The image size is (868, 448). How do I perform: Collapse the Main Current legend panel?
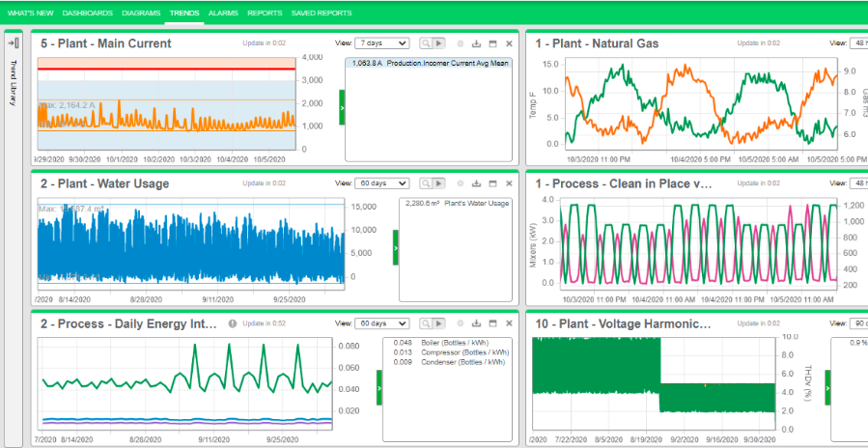pyautogui.click(x=342, y=107)
